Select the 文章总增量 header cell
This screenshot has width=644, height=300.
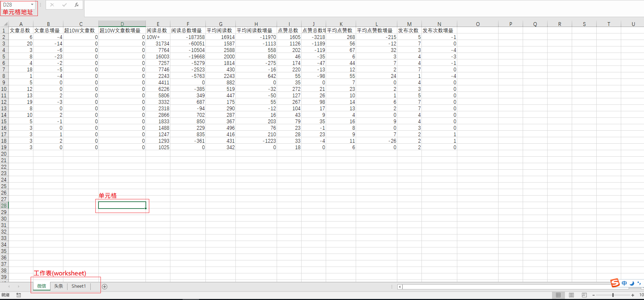pos(48,31)
